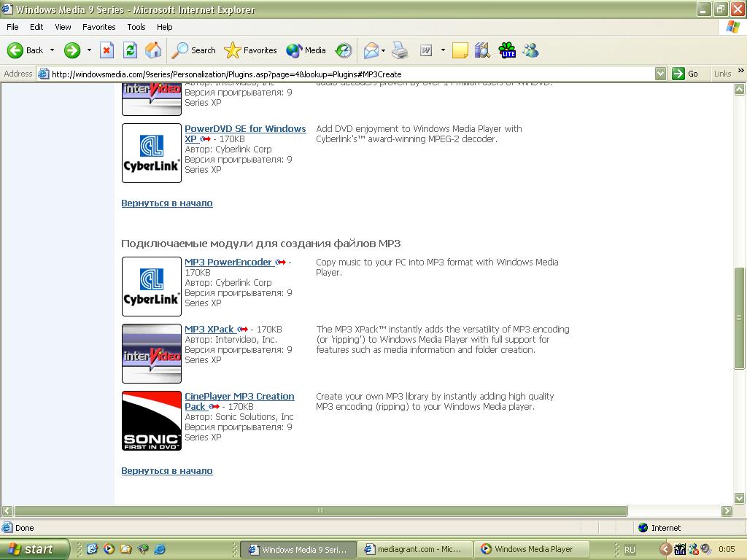Go forward with the green Forward arrow

72,50
